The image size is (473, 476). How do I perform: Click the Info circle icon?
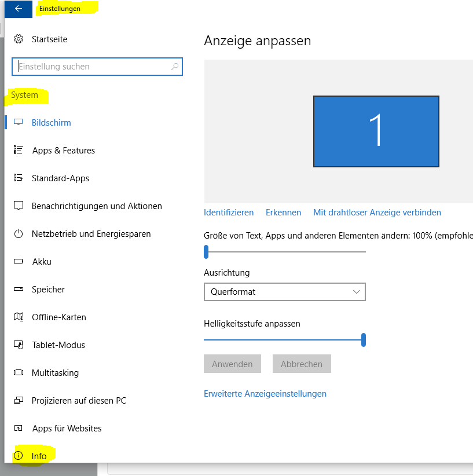[19, 456]
